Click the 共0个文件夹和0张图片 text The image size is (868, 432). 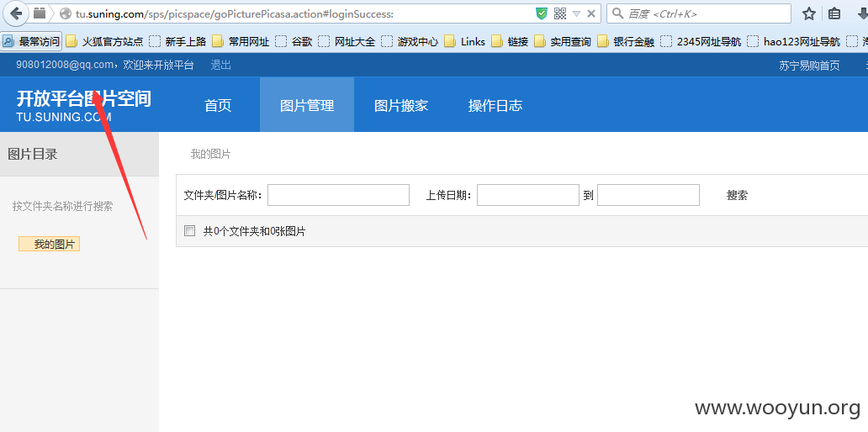[x=255, y=232]
